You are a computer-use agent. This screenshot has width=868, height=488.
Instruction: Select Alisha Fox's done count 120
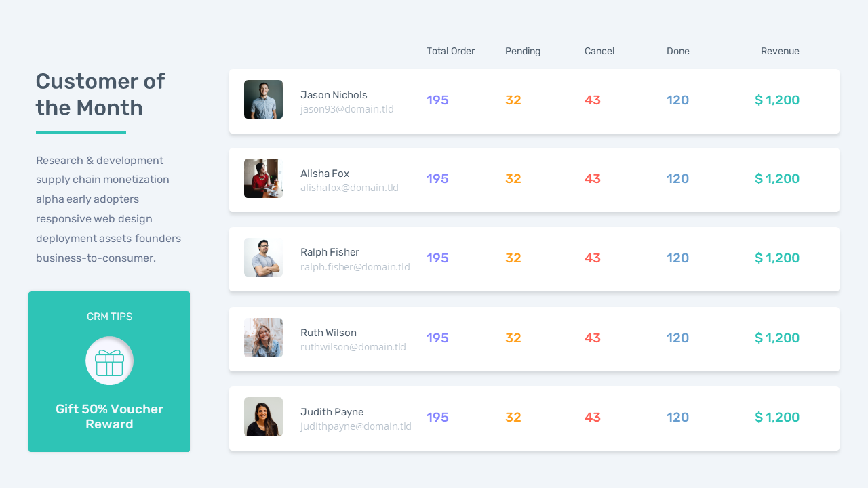[x=678, y=179]
